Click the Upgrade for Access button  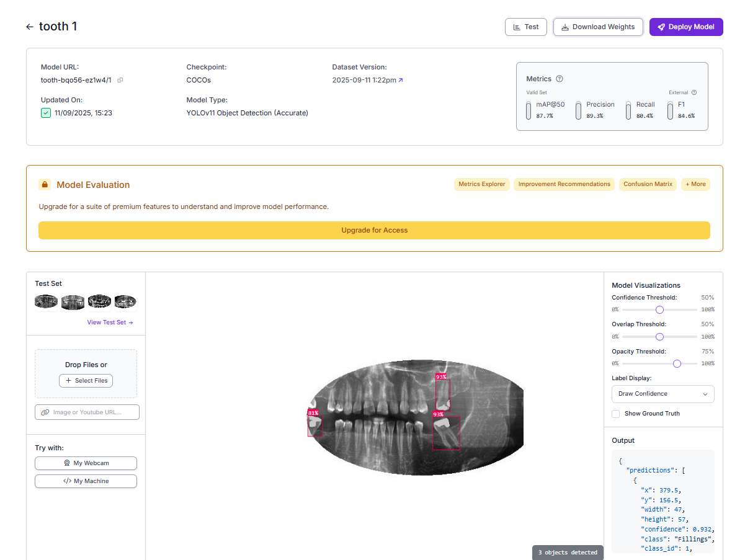pyautogui.click(x=374, y=230)
